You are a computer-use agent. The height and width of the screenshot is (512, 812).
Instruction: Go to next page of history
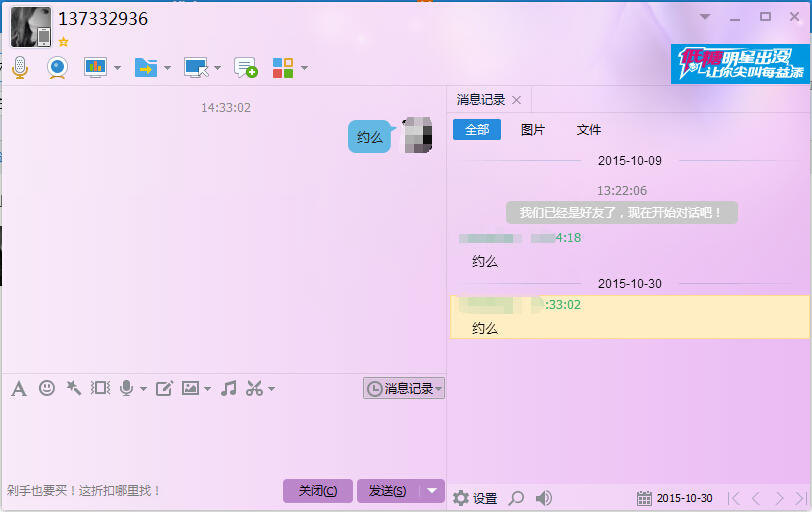point(779,498)
